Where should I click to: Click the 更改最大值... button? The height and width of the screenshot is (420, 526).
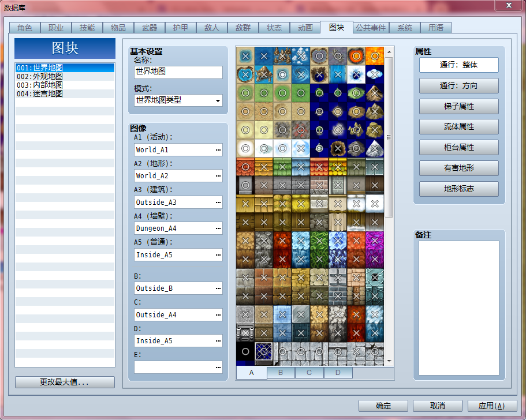click(65, 382)
